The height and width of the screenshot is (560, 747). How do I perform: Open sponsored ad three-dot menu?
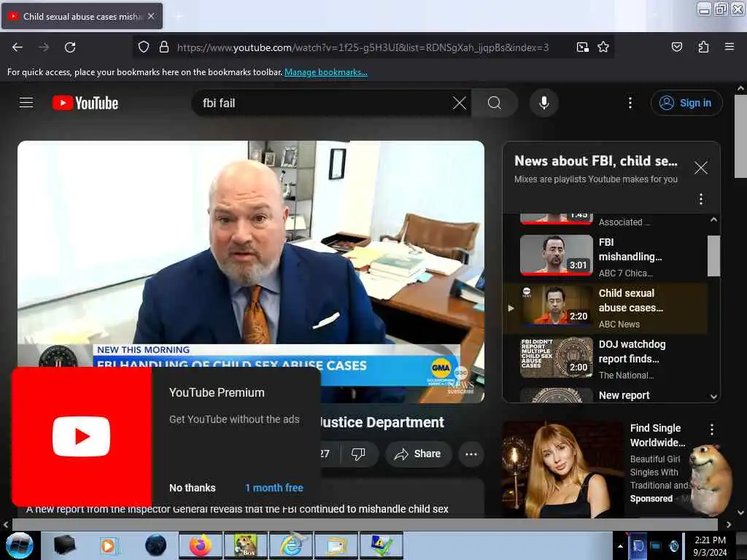coord(712,429)
